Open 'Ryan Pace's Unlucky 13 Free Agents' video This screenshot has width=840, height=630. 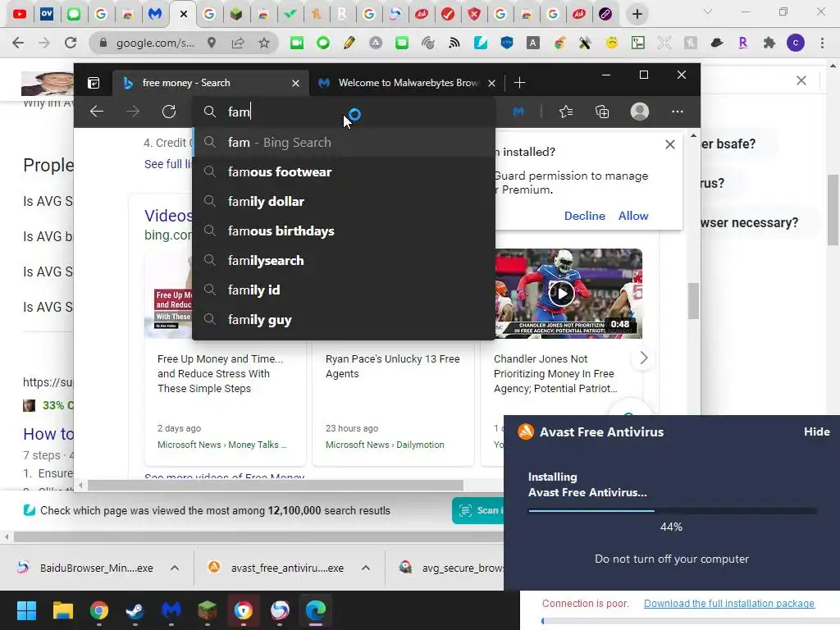pyautogui.click(x=393, y=367)
